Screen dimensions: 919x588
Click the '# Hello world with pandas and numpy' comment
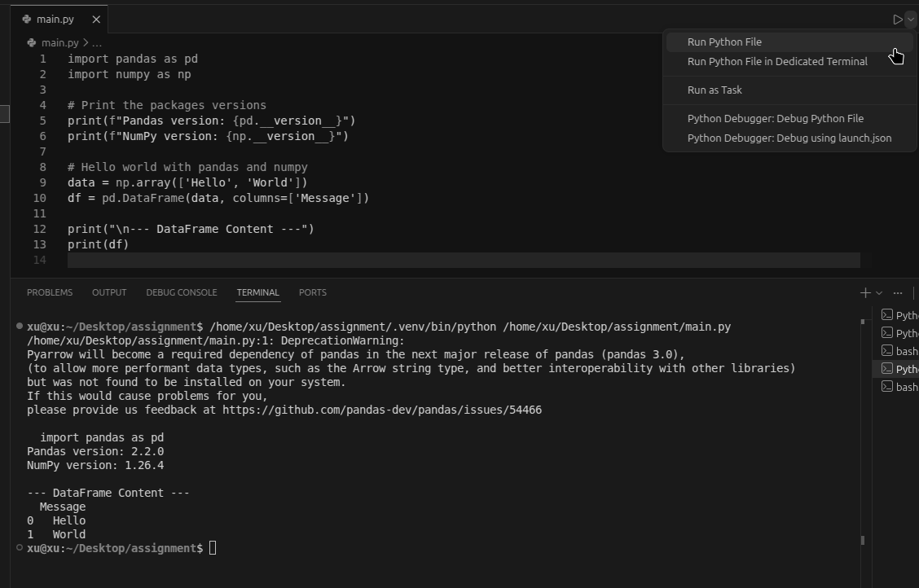(187, 168)
